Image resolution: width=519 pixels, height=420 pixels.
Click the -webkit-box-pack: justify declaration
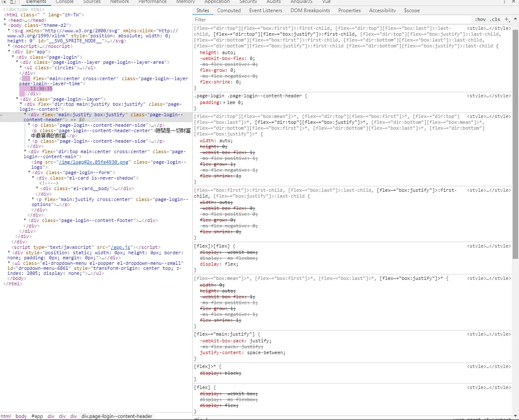pyautogui.click(x=236, y=341)
